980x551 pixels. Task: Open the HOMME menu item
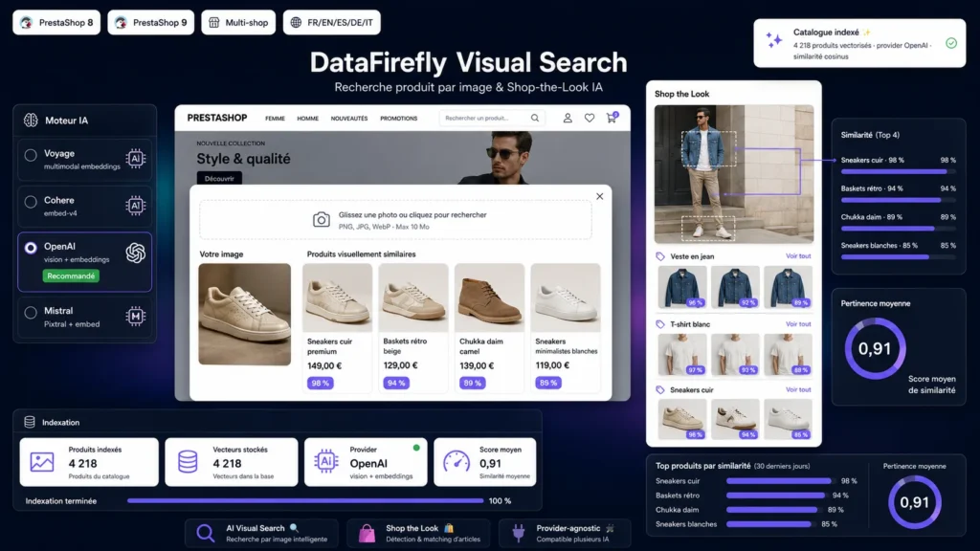click(307, 118)
